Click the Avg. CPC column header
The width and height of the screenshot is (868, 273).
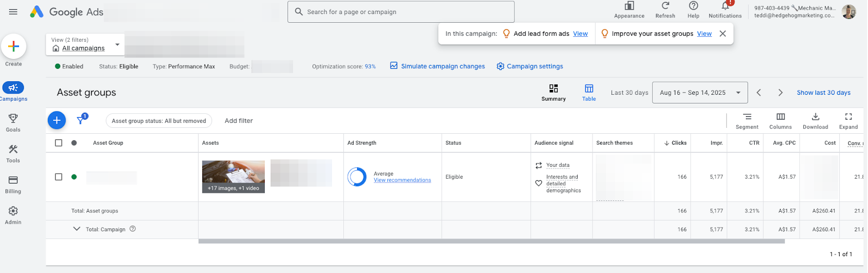pyautogui.click(x=784, y=143)
